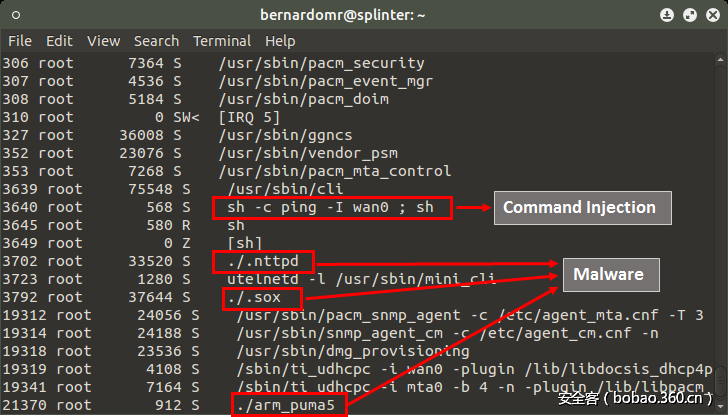Viewport: 728px width, 417px height.
Task: Open the File menu
Action: (x=20, y=41)
